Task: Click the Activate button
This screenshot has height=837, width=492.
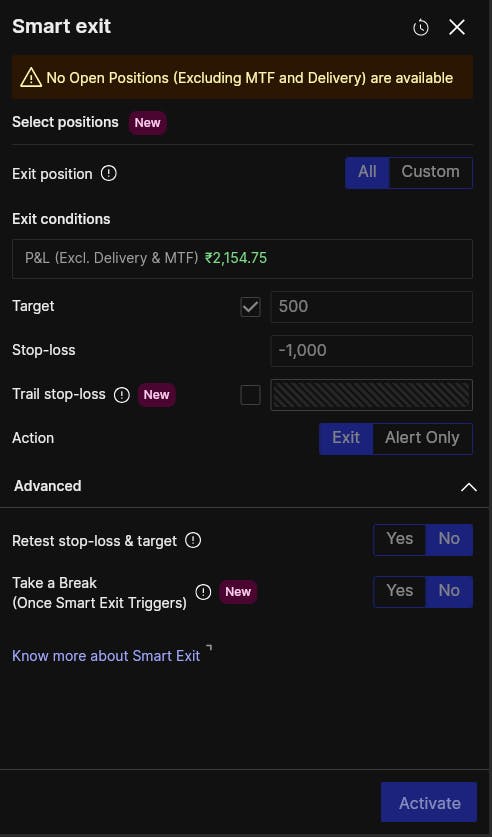Action: [x=429, y=802]
